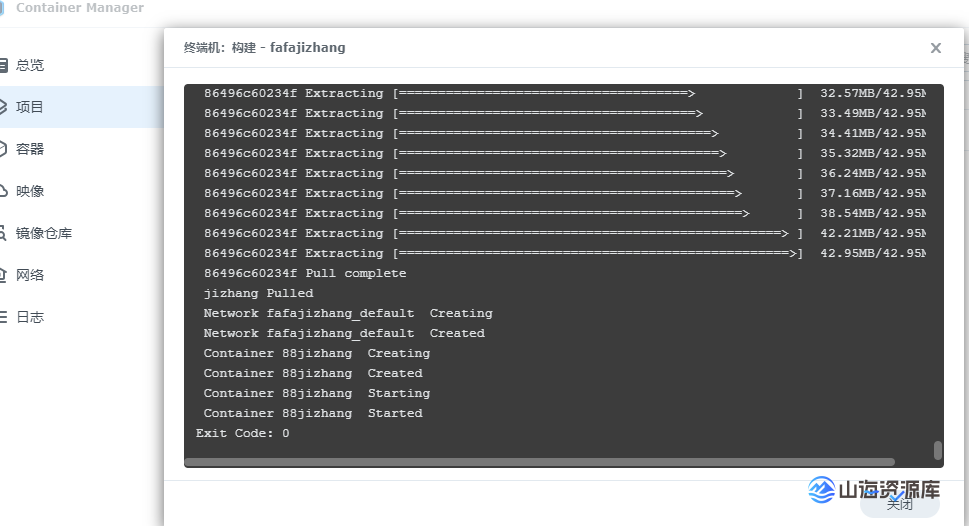This screenshot has width=969, height=526.
Task: Open the 日志 menu label
Action: 30,317
